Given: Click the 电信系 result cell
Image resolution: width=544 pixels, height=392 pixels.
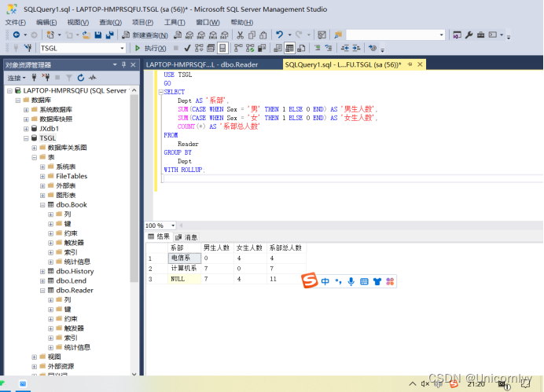Looking at the screenshot, I should point(185,258).
